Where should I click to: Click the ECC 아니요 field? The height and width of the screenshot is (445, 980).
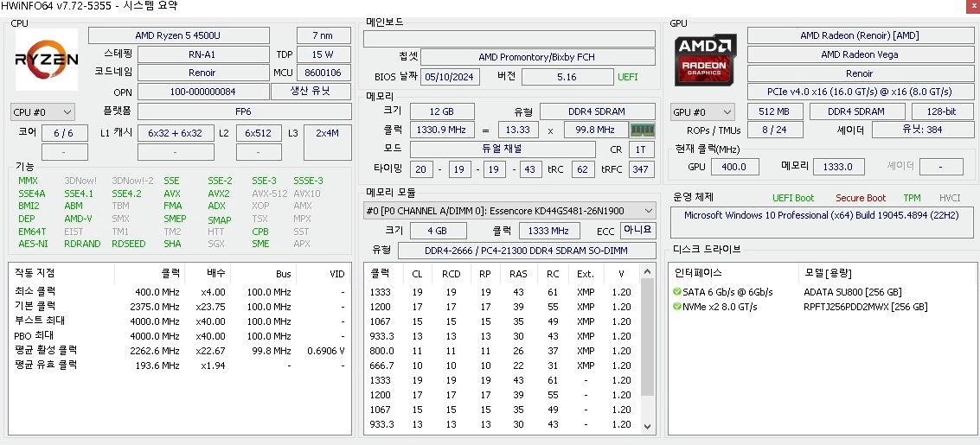click(637, 231)
